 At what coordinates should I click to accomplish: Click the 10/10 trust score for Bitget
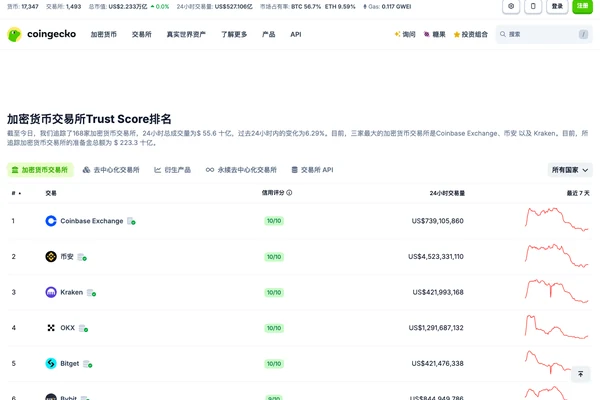pyautogui.click(x=274, y=364)
